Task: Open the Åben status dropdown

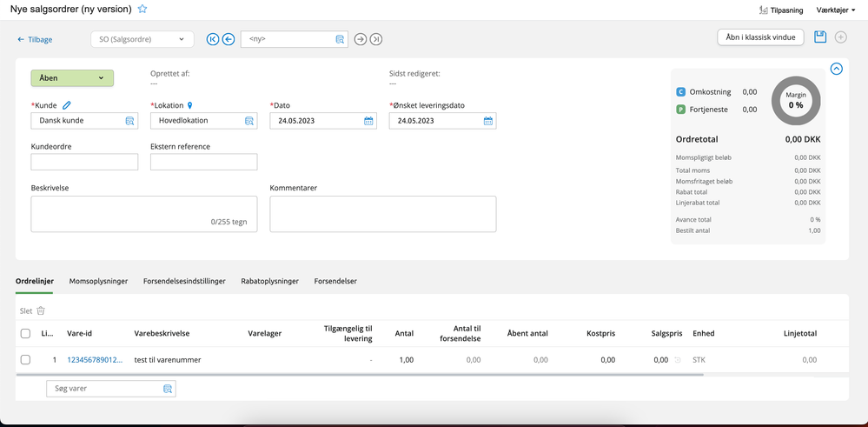Action: tap(72, 78)
